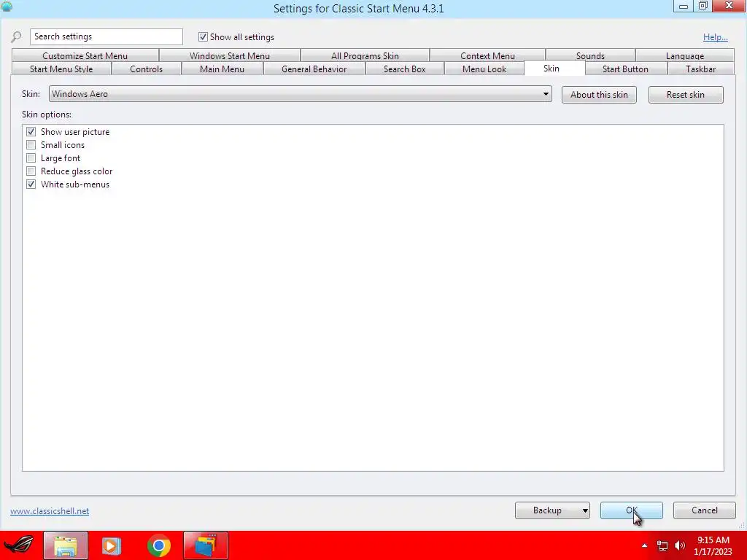
Task: Click the volume speaker tray icon
Action: tap(680, 545)
